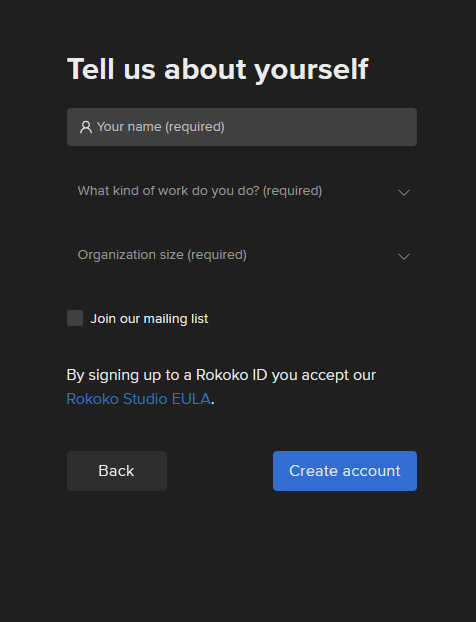Subscribe to mailing list via checkbox
The width and height of the screenshot is (476, 622).
75,318
